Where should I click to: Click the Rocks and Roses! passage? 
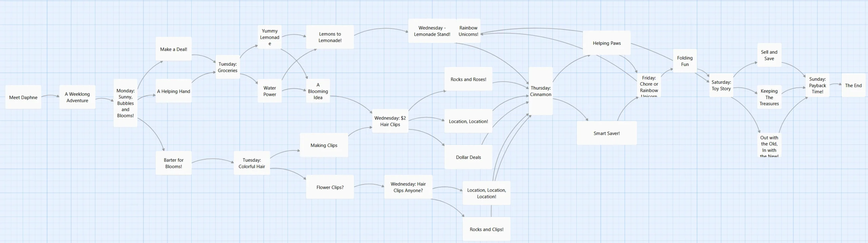[468, 80]
